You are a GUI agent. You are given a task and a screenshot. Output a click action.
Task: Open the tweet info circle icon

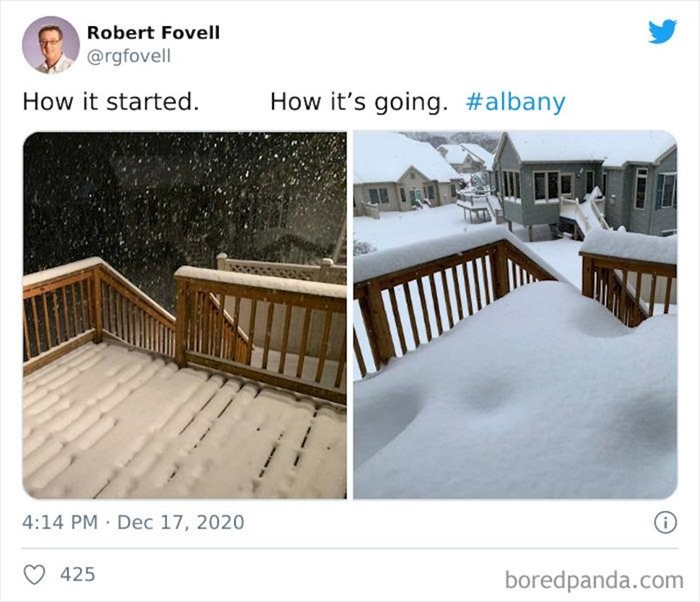665,522
